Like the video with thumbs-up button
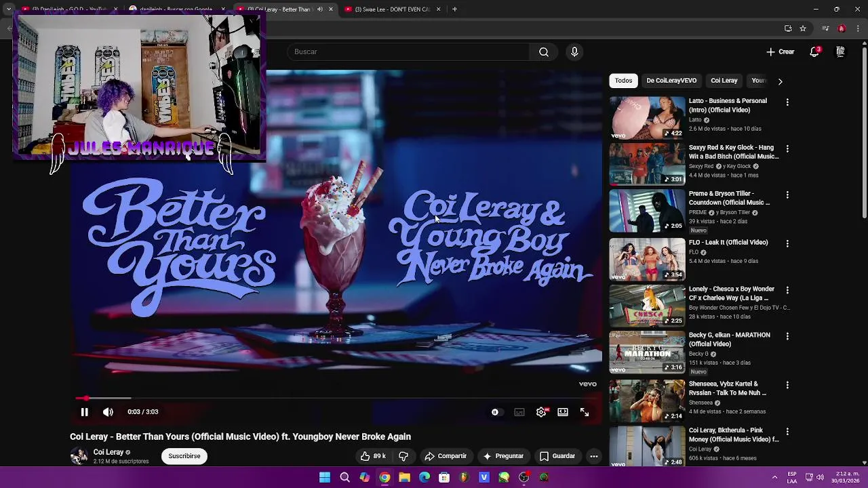This screenshot has width=868, height=488. [x=373, y=456]
